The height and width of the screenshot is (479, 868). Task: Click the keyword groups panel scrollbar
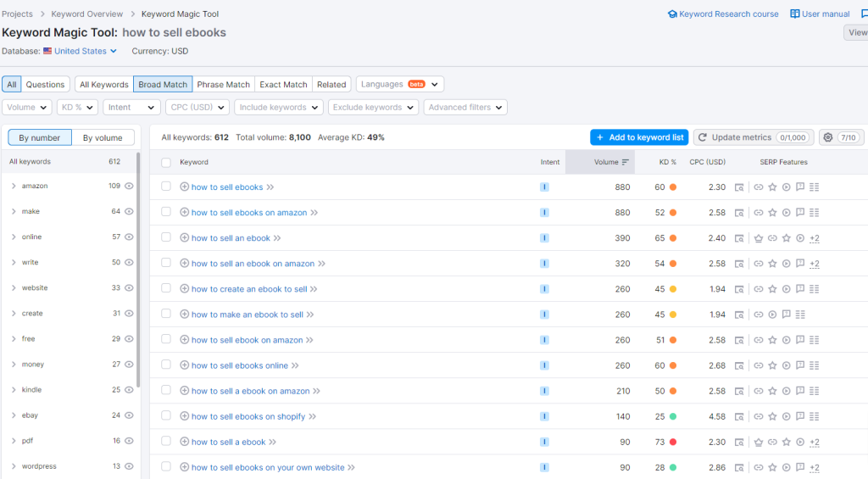pyautogui.click(x=138, y=269)
